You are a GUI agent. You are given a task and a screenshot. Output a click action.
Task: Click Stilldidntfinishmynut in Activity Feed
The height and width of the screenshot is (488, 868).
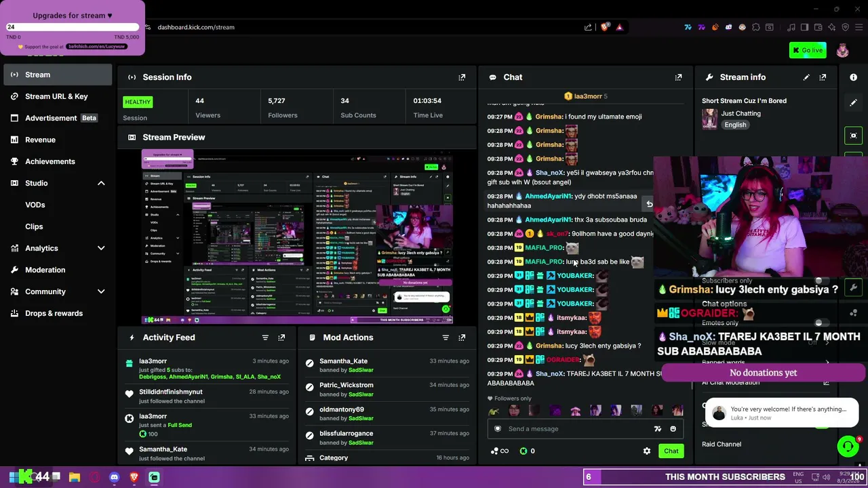pyautogui.click(x=170, y=392)
